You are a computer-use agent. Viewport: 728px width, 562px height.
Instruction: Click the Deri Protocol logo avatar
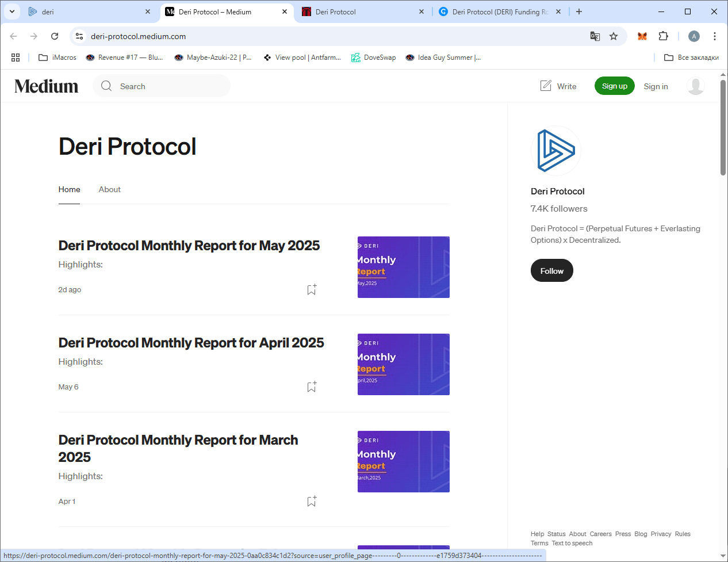coord(556,151)
